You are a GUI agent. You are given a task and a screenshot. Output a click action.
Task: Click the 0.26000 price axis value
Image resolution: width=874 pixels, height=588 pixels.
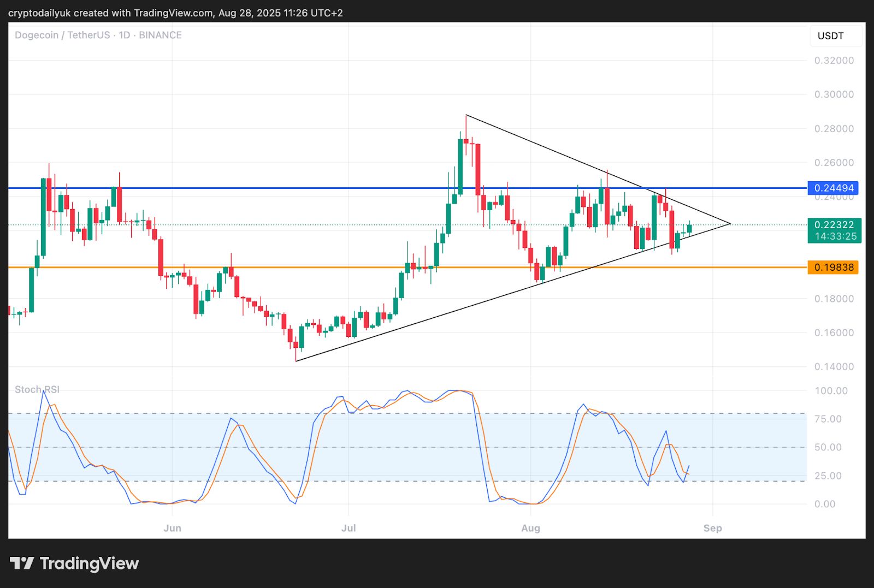tap(834, 163)
